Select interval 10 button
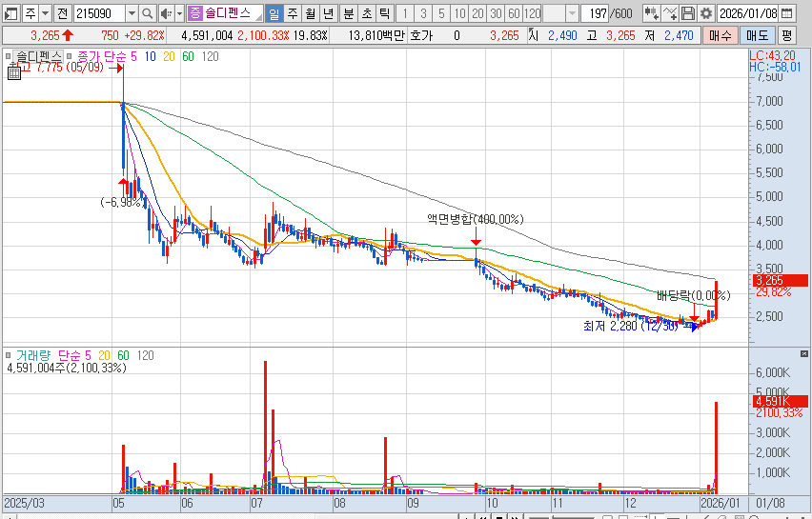Image resolution: width=812 pixels, height=519 pixels. click(x=459, y=13)
